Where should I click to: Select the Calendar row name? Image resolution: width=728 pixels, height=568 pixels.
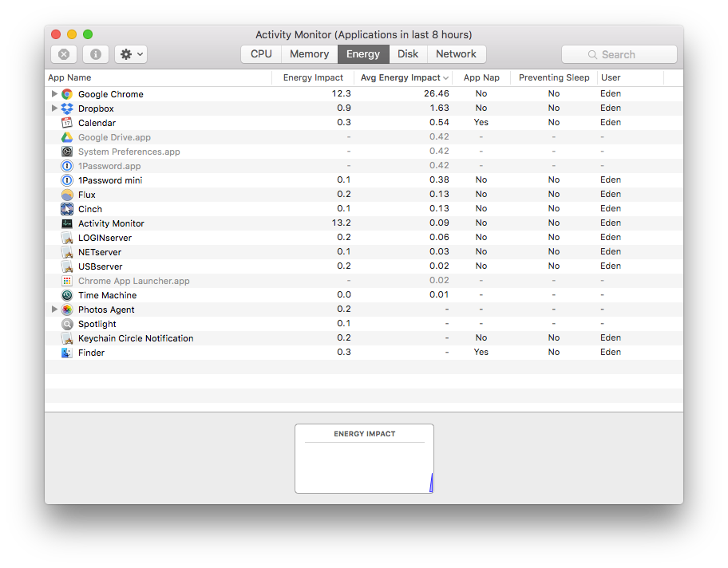tap(97, 123)
